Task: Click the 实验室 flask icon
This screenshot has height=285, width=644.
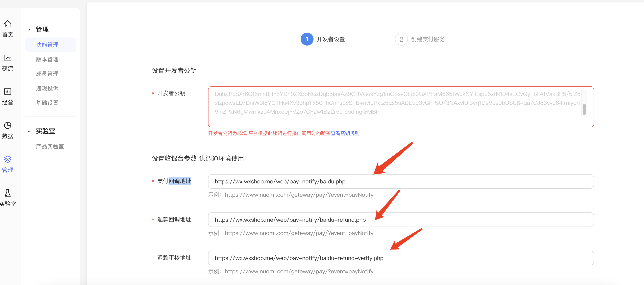Action: (8, 193)
